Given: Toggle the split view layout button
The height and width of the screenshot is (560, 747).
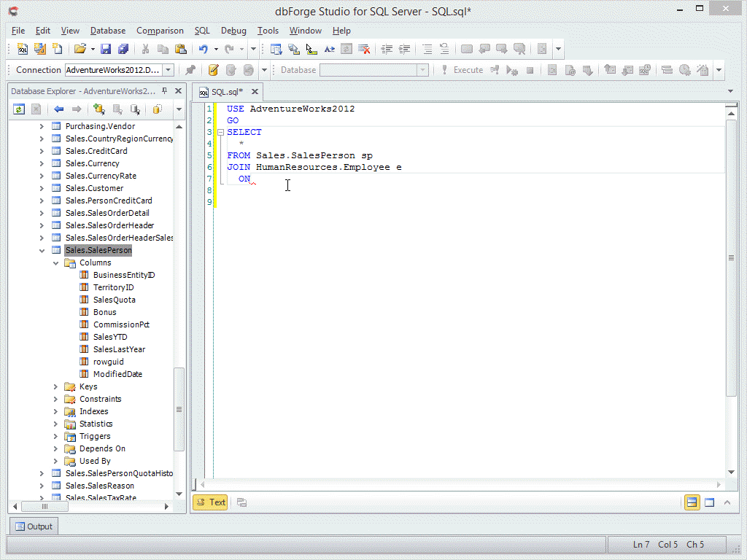Looking at the screenshot, I should click(x=692, y=502).
